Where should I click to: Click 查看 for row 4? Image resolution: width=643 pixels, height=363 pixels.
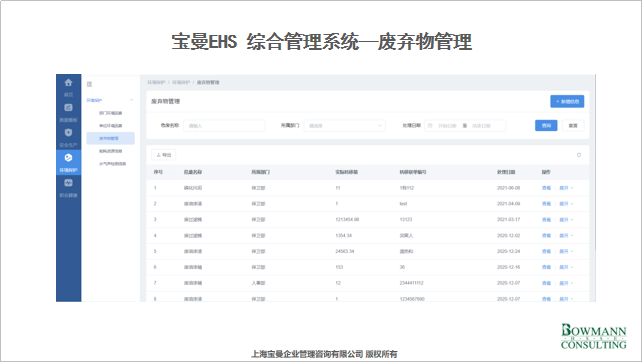pos(546,236)
